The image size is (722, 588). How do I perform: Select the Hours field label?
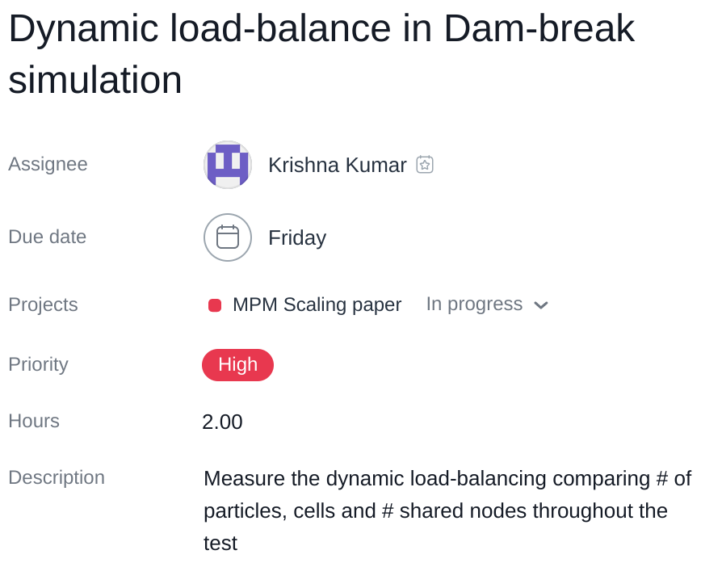click(x=34, y=421)
